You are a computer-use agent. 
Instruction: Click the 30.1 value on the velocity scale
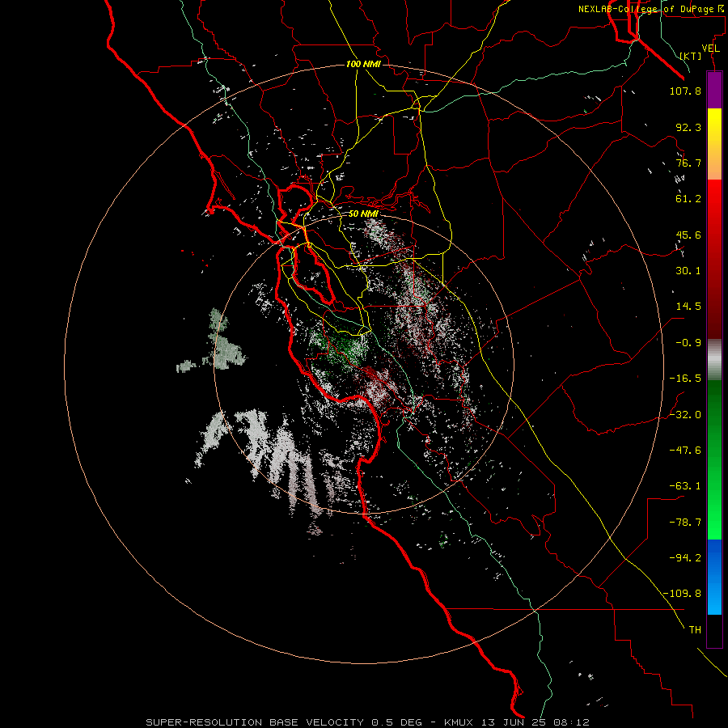[x=688, y=271]
